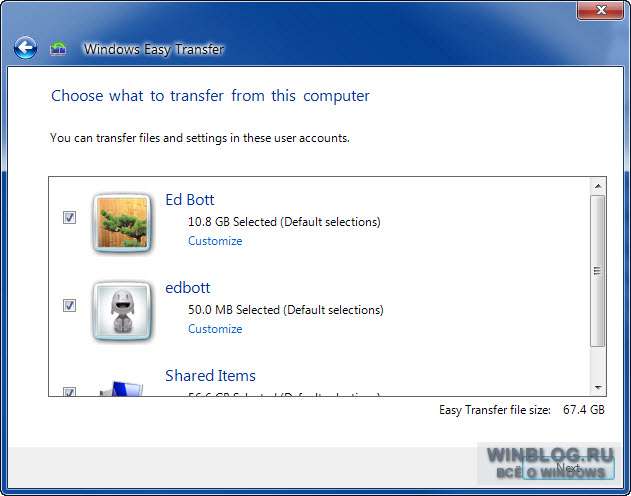Image resolution: width=631 pixels, height=496 pixels.
Task: Uncheck the Ed Bott account checkbox
Action: [x=69, y=218]
